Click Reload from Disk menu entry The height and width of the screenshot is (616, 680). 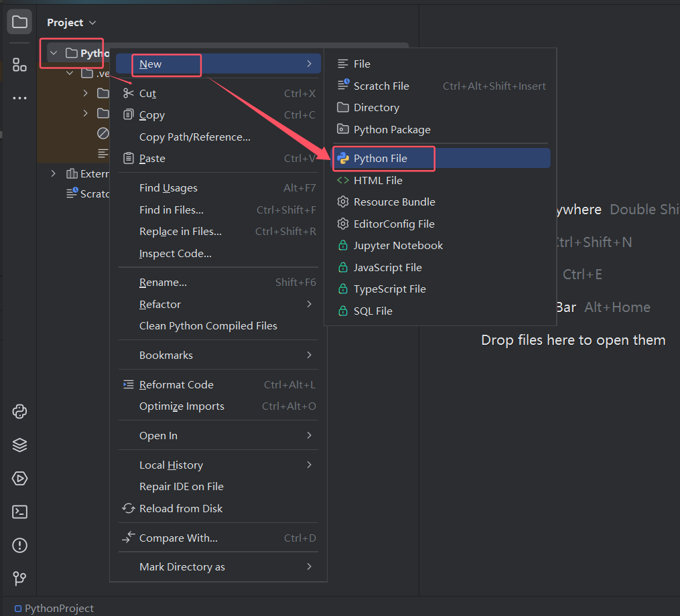click(181, 509)
